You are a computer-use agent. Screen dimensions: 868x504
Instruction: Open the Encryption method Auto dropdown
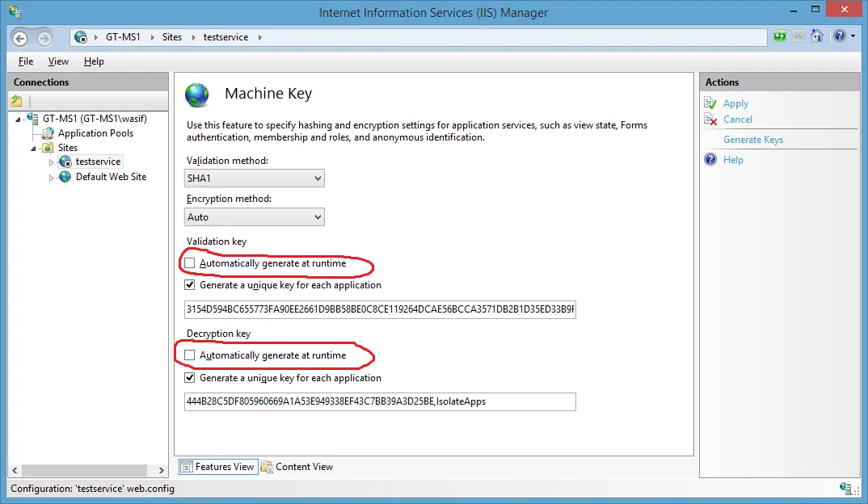point(255,217)
